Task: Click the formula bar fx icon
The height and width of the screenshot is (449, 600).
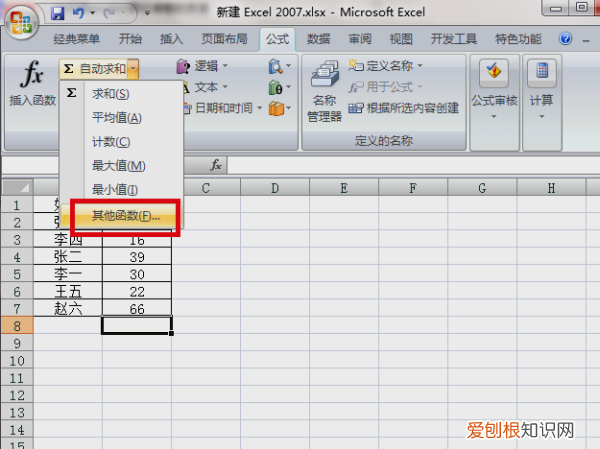Action: coord(216,164)
